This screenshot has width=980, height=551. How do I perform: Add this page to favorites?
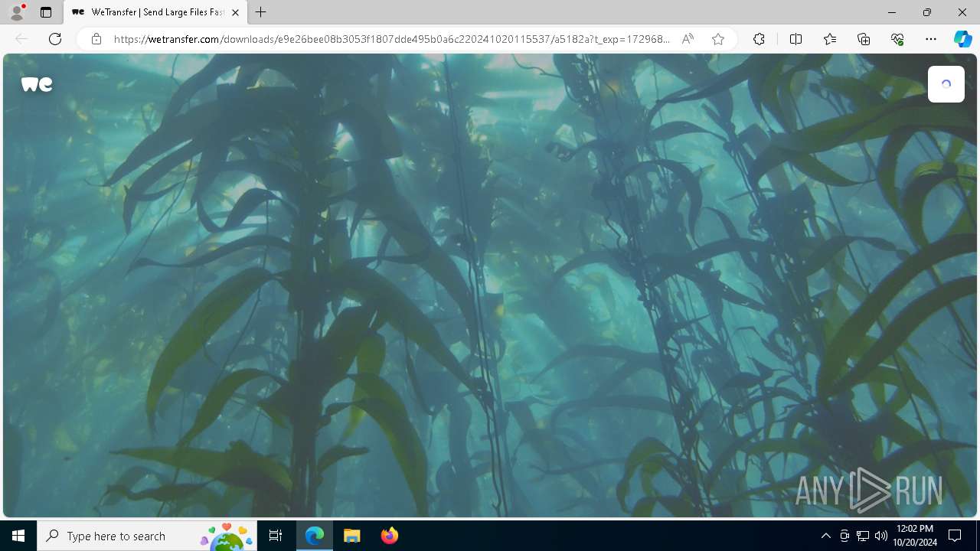pos(718,39)
